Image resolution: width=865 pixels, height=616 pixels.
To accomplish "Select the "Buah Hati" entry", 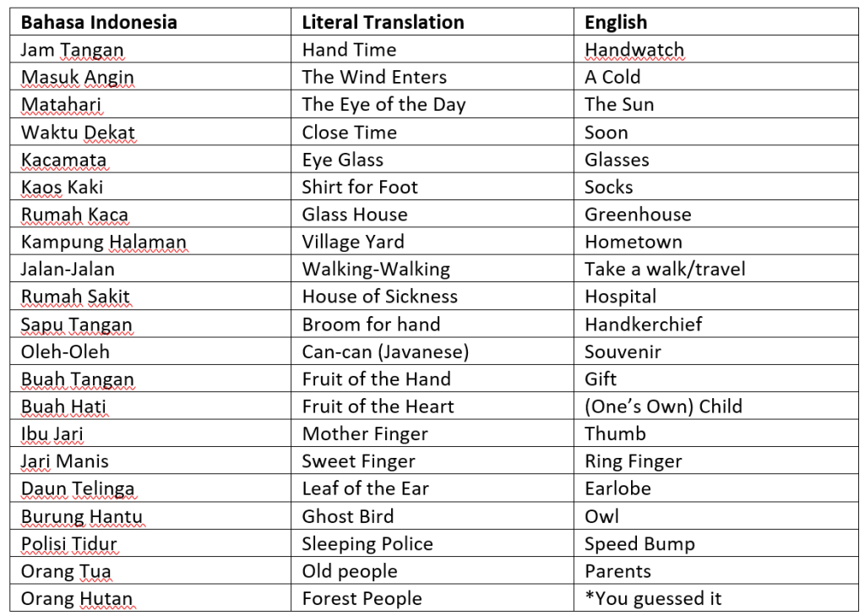I will pos(63,406).
